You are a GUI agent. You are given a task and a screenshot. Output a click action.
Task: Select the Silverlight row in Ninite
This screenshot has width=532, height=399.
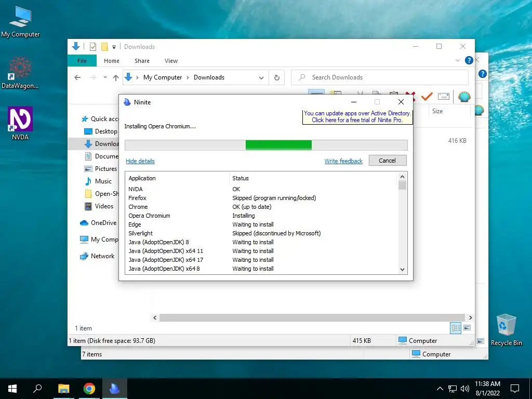coord(261,233)
